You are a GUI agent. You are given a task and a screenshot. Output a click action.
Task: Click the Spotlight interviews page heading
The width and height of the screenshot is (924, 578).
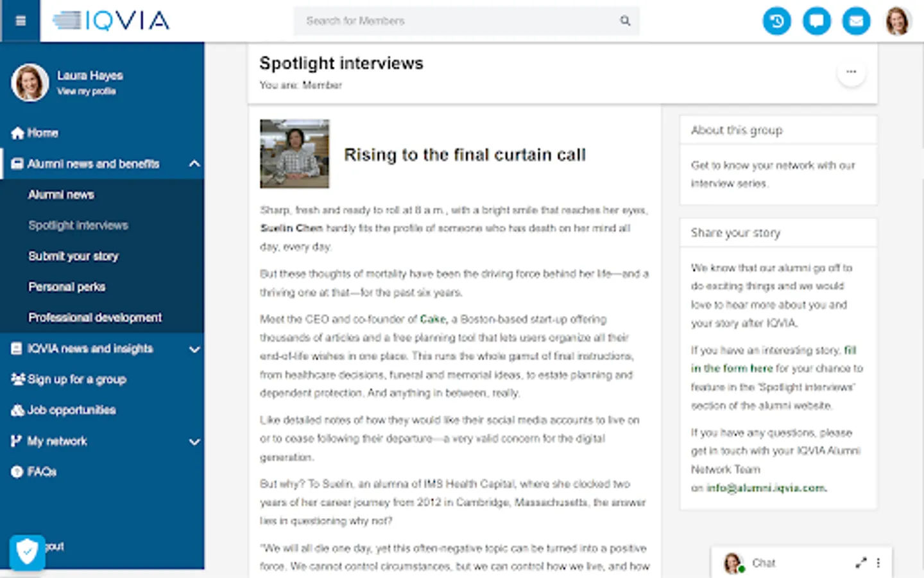point(341,63)
